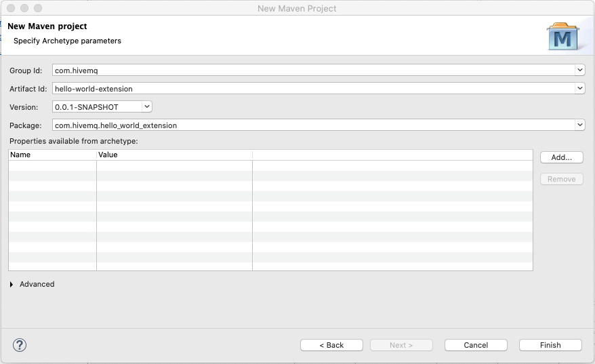
Task: Open the Artifact Id dropdown arrow
Action: 579,88
